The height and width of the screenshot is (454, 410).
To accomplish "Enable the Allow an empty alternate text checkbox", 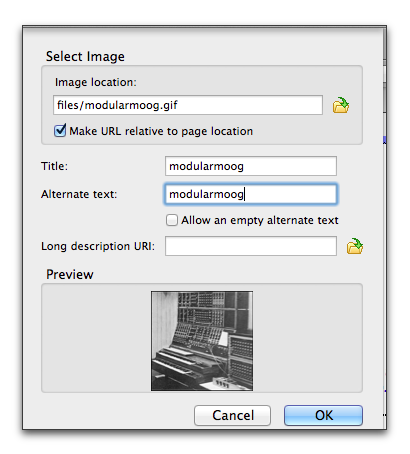I will click(172, 220).
